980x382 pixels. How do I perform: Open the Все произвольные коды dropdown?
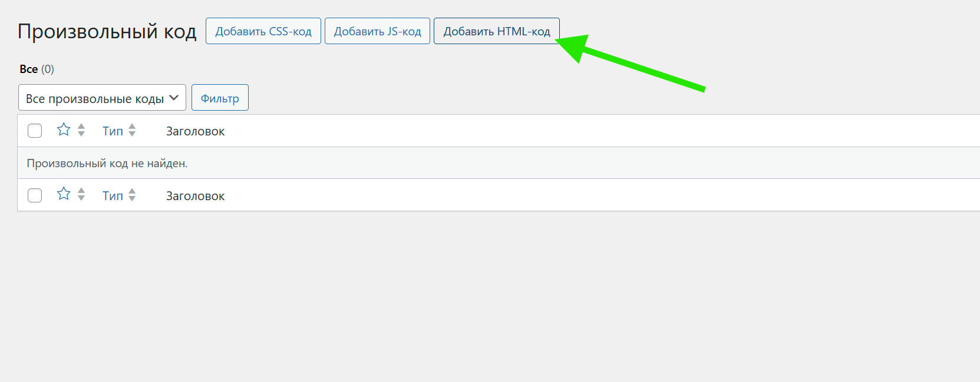pos(101,97)
